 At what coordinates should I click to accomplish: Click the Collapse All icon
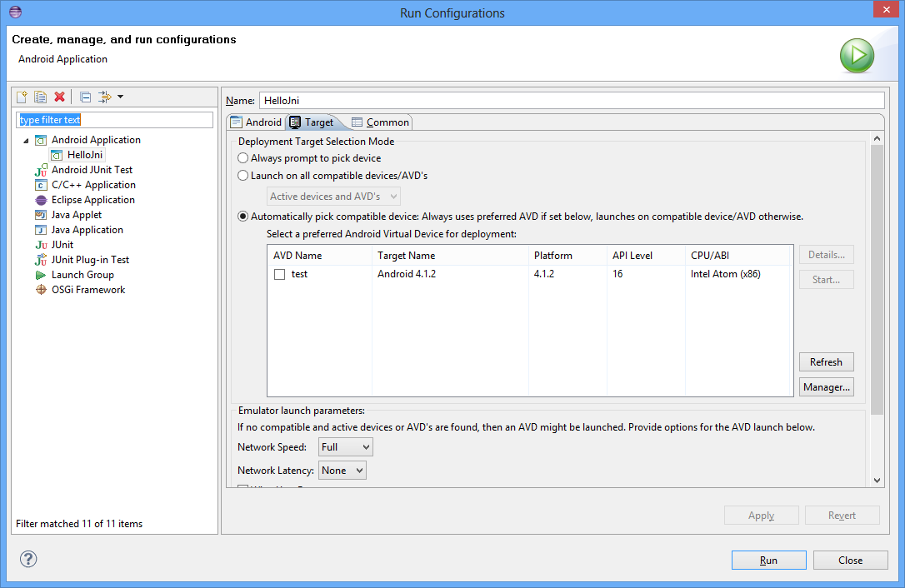(x=85, y=97)
